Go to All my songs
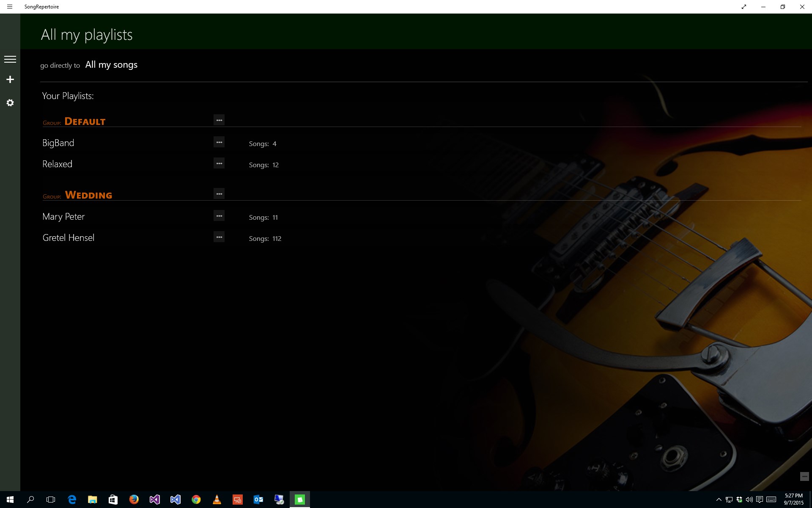Image resolution: width=812 pixels, height=508 pixels. (x=111, y=65)
